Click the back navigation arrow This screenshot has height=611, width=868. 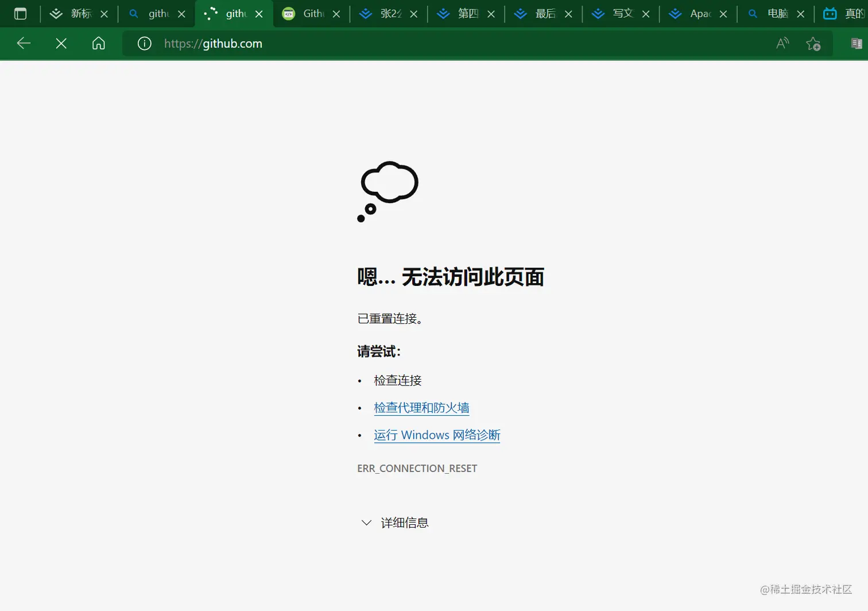tap(23, 43)
